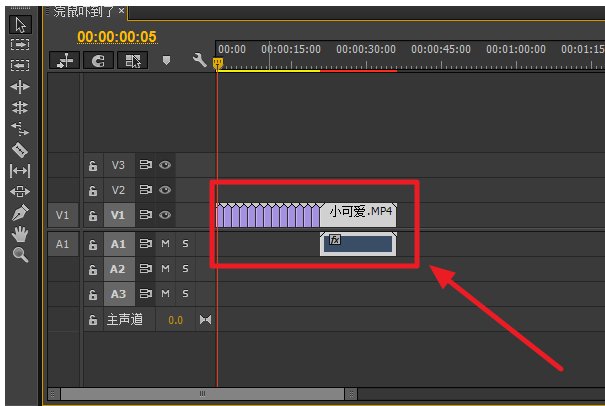Select source patch A1 indicator

pyautogui.click(x=63, y=244)
